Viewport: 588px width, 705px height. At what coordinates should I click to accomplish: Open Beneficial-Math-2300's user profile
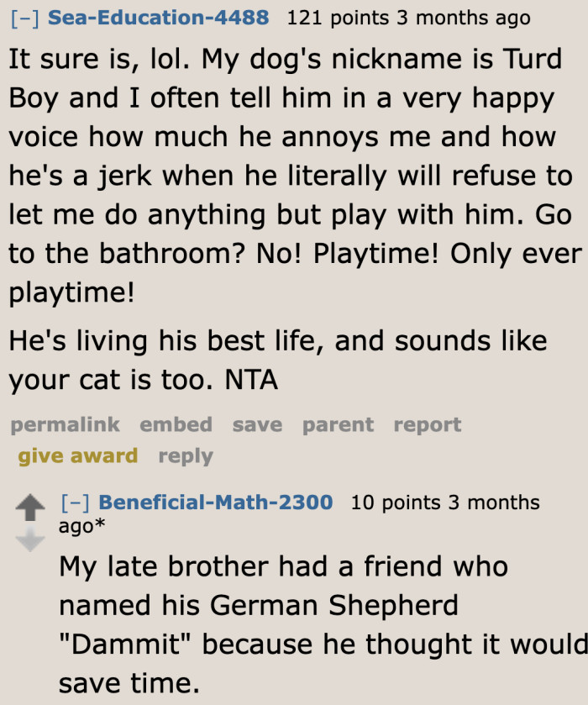pyautogui.click(x=216, y=502)
